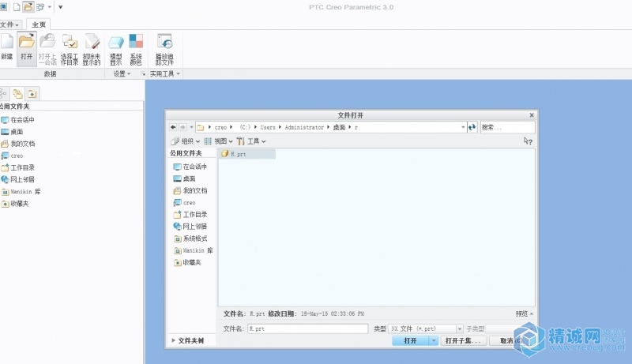Open the dropdown arrow next to 打开 button
The height and width of the screenshot is (364, 632).
(x=433, y=340)
